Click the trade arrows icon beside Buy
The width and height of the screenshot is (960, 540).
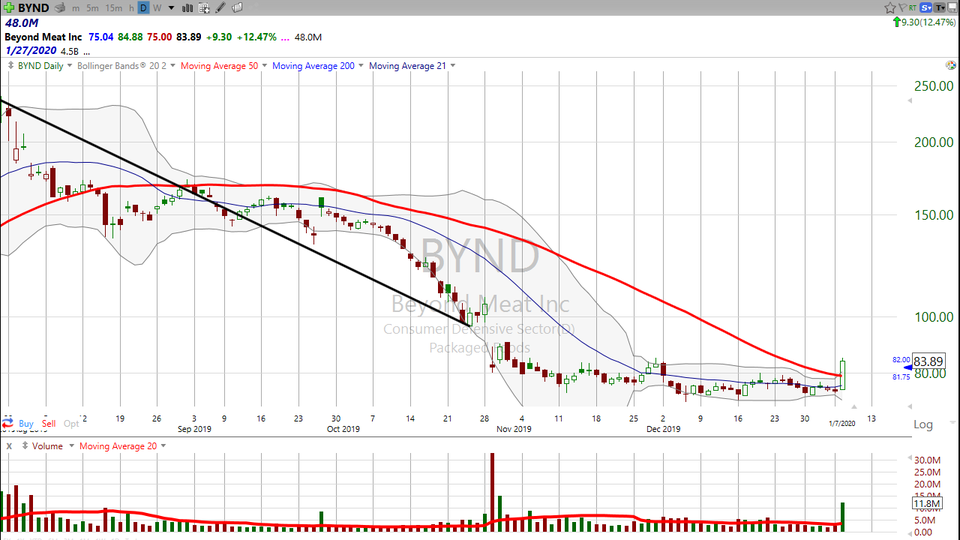pos(7,423)
